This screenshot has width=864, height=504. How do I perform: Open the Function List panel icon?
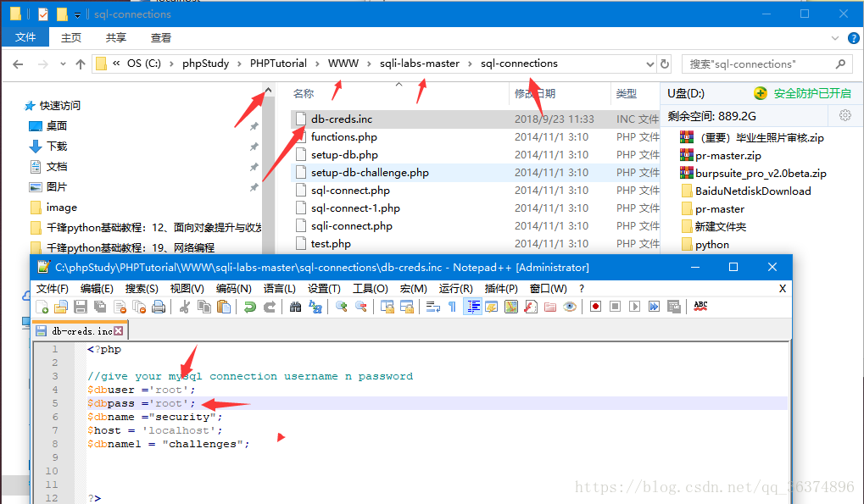[x=531, y=307]
